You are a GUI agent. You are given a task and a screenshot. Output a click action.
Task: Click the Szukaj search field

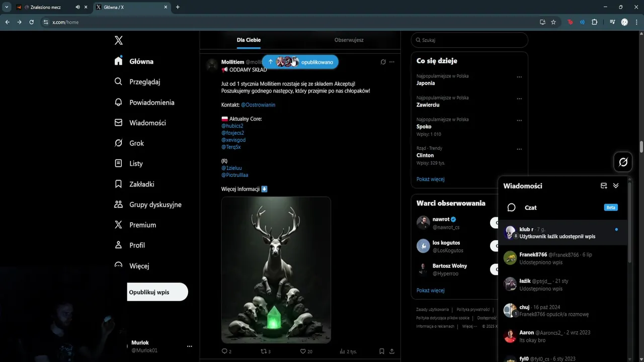tap(469, 40)
